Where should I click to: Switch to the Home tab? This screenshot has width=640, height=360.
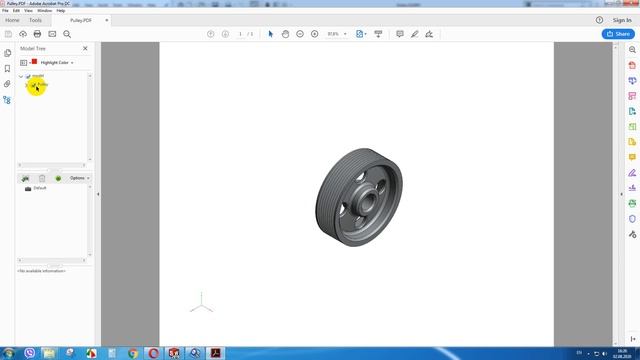[12, 20]
